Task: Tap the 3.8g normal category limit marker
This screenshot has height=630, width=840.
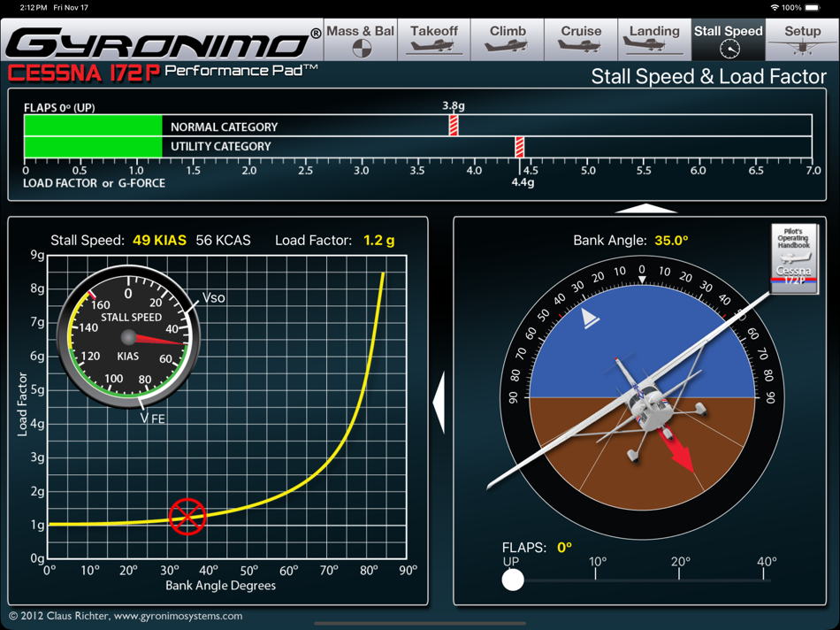Action: coord(454,125)
